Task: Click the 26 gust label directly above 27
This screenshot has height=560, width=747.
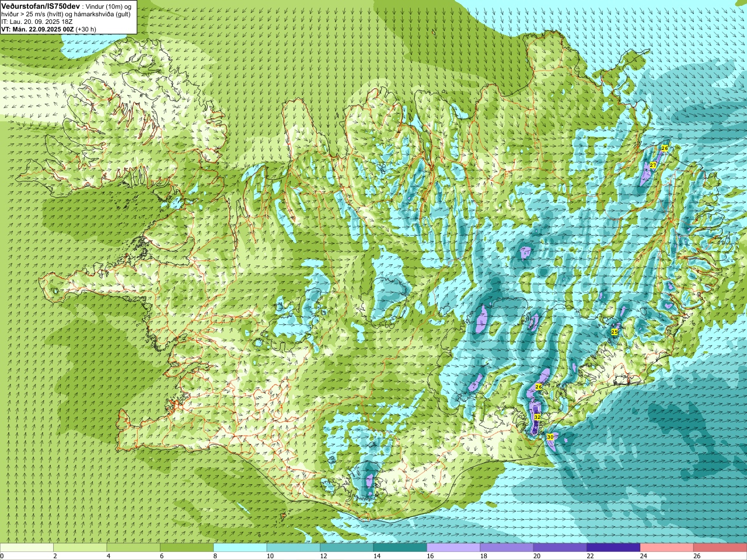Action: point(664,148)
